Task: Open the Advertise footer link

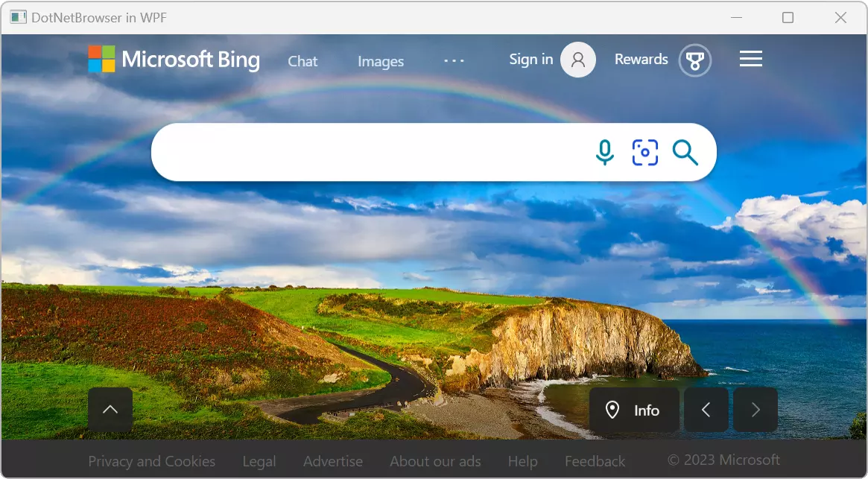Action: (333, 460)
